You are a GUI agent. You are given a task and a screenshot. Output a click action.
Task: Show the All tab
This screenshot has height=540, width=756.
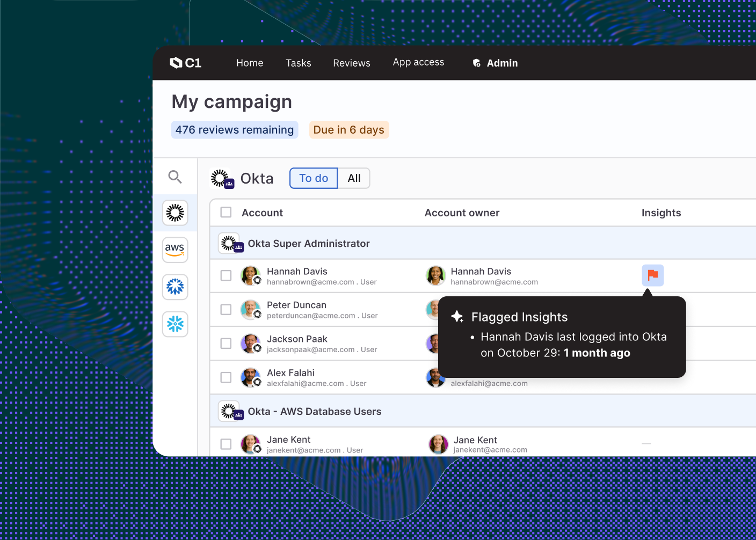[354, 178]
